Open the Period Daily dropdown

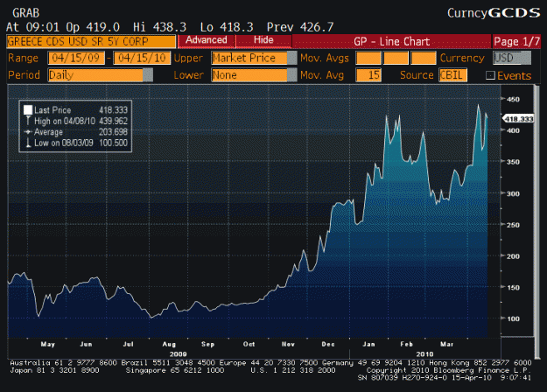[x=100, y=75]
